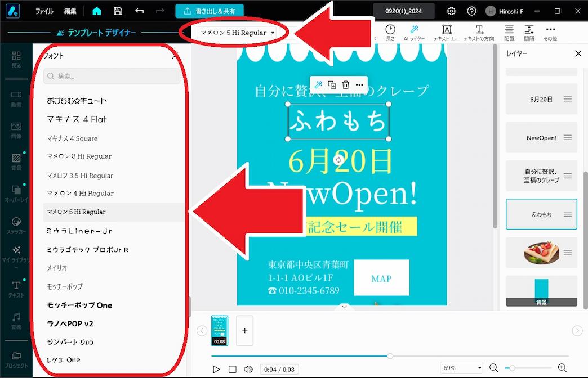Select the NewOpen! layer
This screenshot has width=588, height=378.
pyautogui.click(x=541, y=137)
